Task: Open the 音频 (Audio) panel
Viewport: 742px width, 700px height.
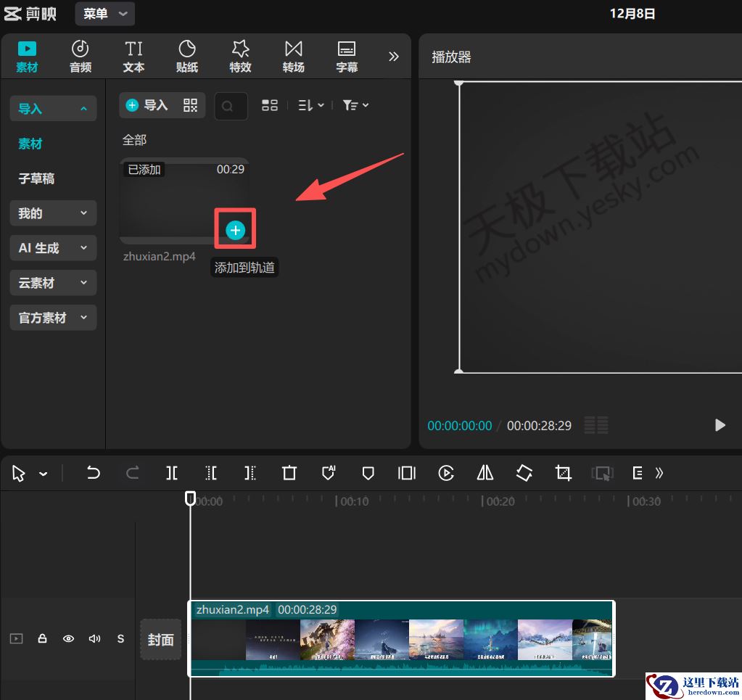Action: point(80,56)
